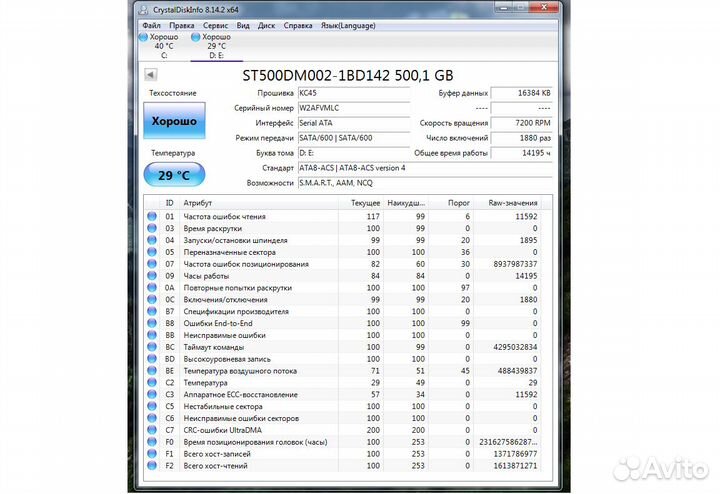Click the power-on count field 1880 раз

[x=521, y=138]
